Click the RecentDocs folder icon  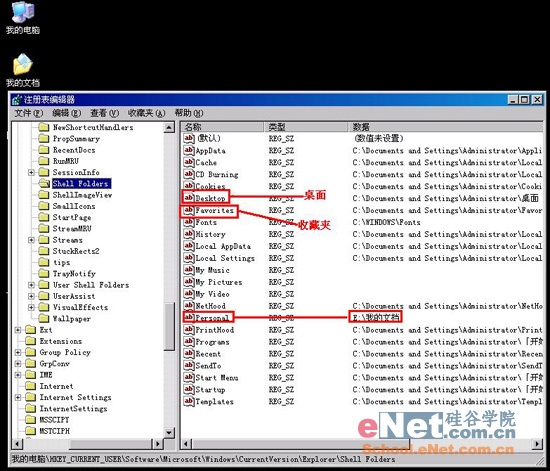44,150
